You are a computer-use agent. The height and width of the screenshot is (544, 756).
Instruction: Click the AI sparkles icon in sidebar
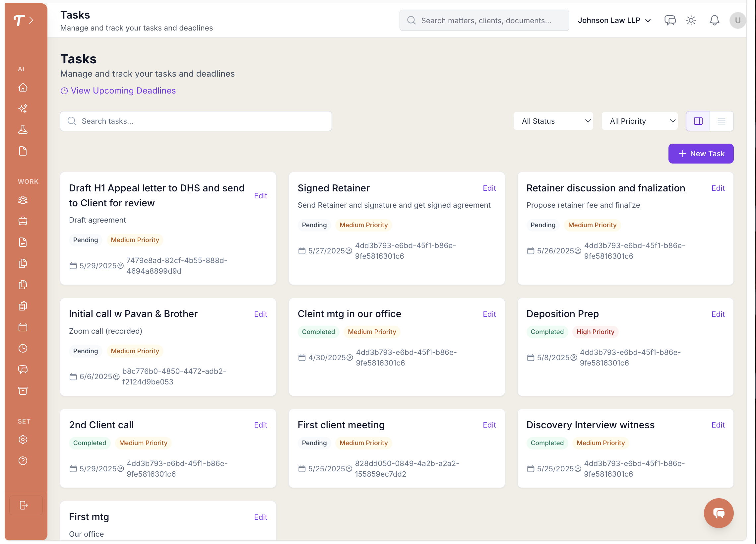(23, 108)
